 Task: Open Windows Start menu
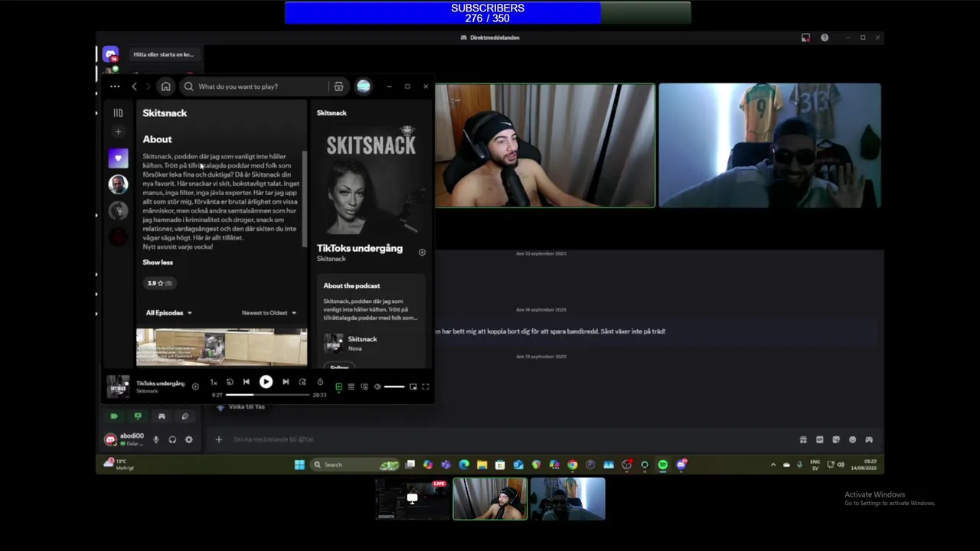point(299,465)
